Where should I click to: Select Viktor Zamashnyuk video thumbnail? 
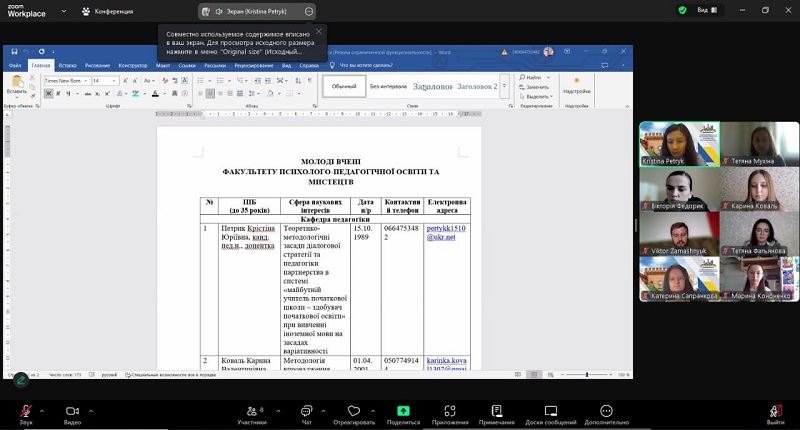pos(680,234)
